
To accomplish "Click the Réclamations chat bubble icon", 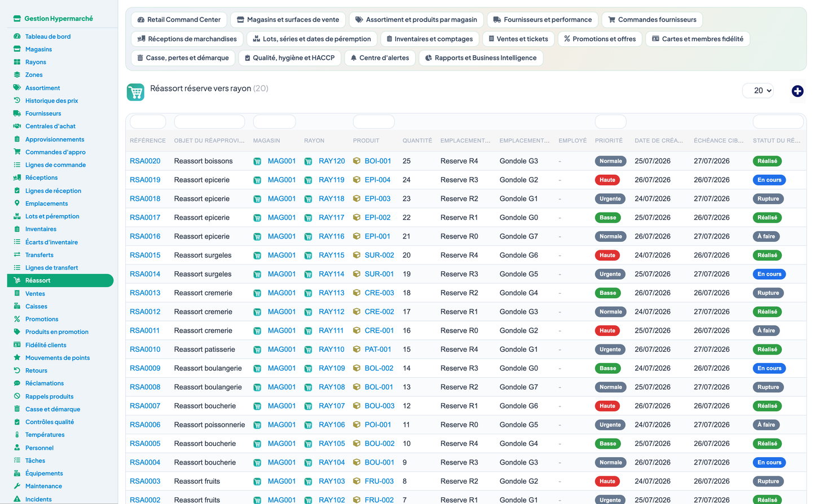I will tap(17, 383).
